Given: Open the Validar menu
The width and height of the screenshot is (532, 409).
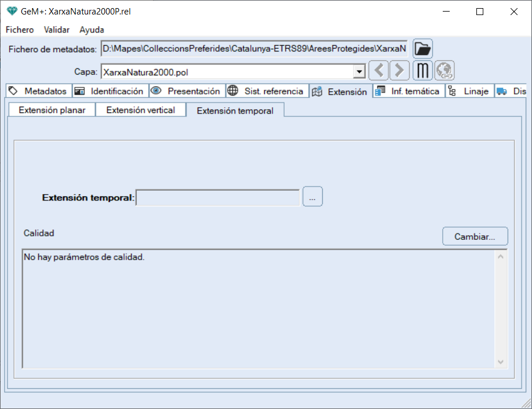Looking at the screenshot, I should pyautogui.click(x=57, y=30).
